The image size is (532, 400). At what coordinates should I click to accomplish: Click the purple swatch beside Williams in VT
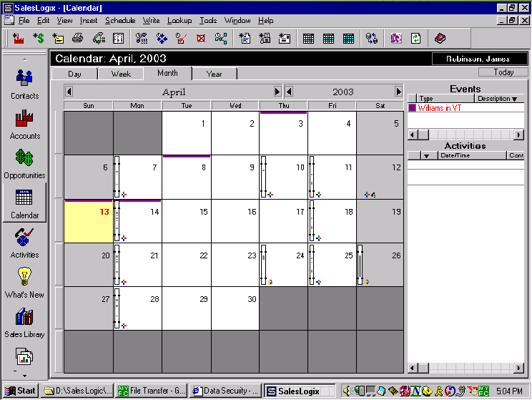412,108
